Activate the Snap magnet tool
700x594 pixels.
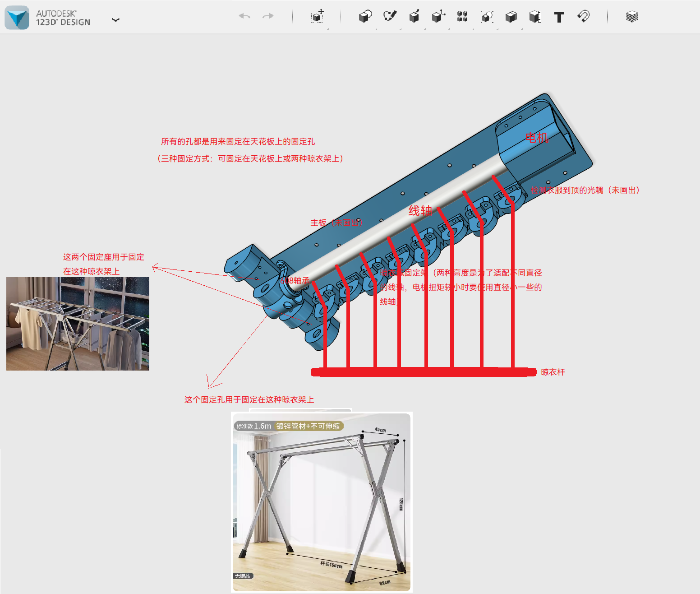(x=584, y=17)
